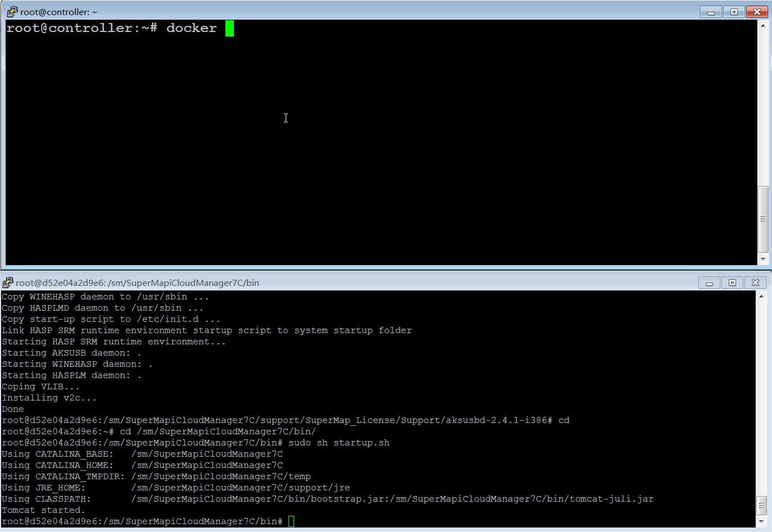Click the 'Using CATALINA_TMPDIR:' line
This screenshot has height=532, width=772.
(156, 476)
